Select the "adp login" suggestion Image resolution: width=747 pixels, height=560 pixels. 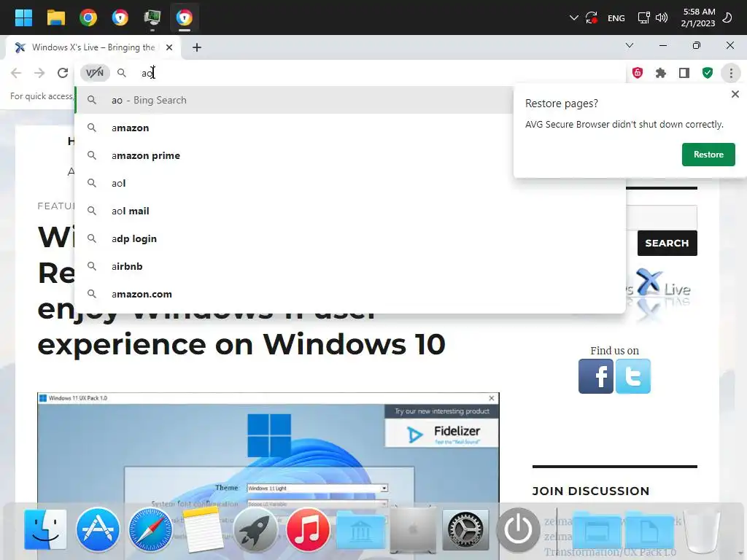coord(349,238)
